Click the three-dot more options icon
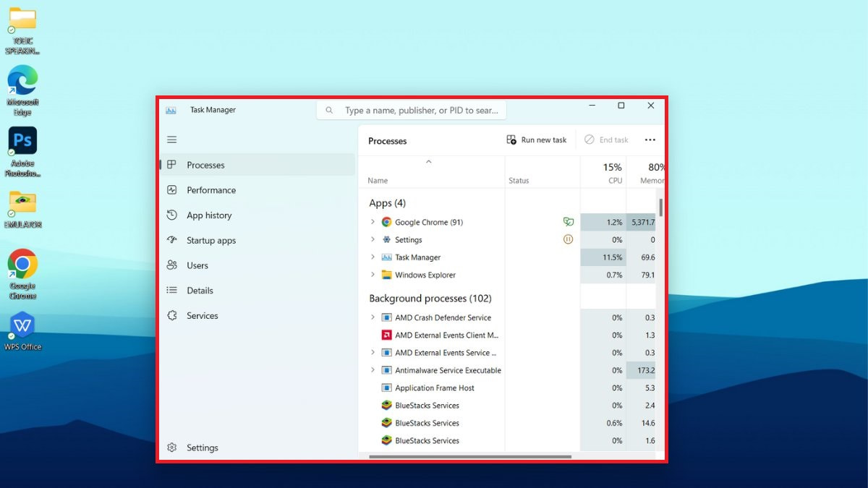This screenshot has width=868, height=488. (650, 140)
